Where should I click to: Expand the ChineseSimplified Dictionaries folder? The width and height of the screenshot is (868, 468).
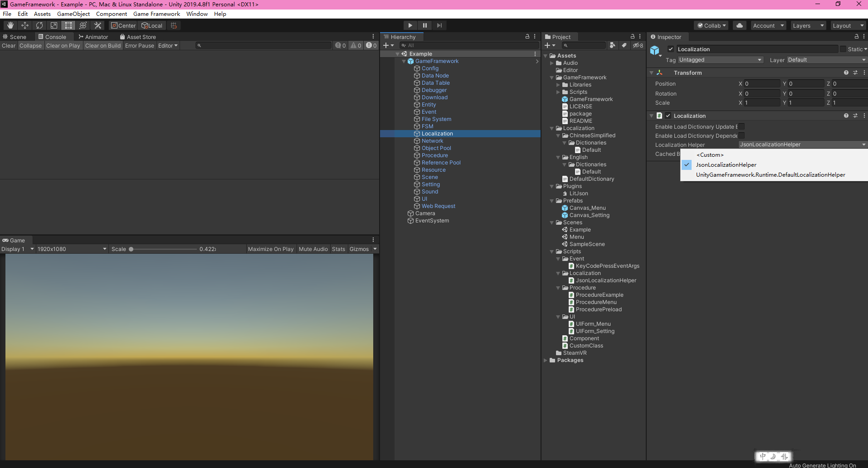(x=565, y=142)
